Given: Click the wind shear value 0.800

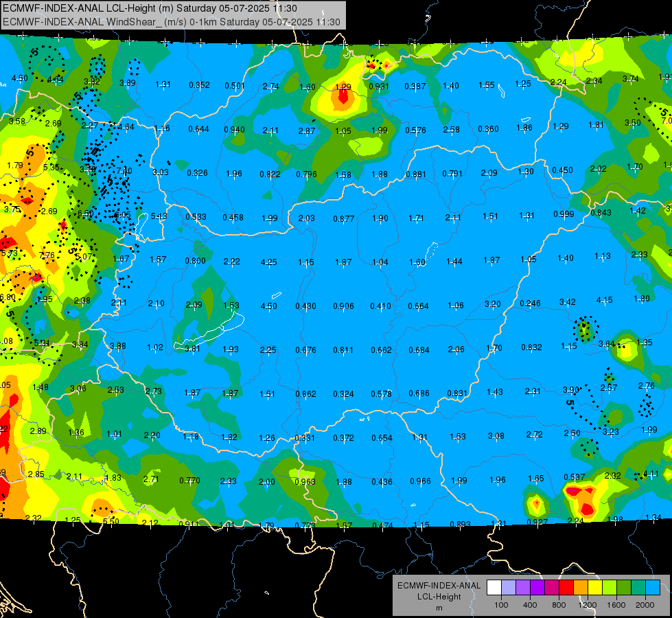Looking at the screenshot, I should pyautogui.click(x=196, y=260).
